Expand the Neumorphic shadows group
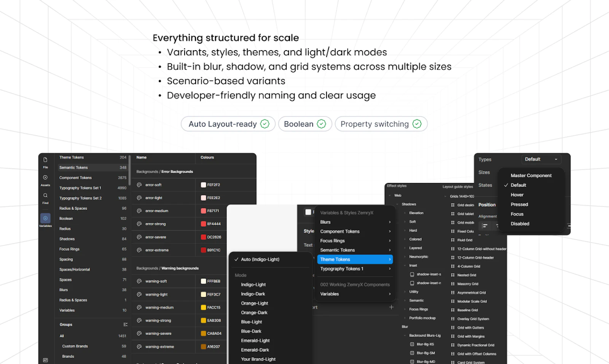609x364 pixels. click(x=405, y=257)
